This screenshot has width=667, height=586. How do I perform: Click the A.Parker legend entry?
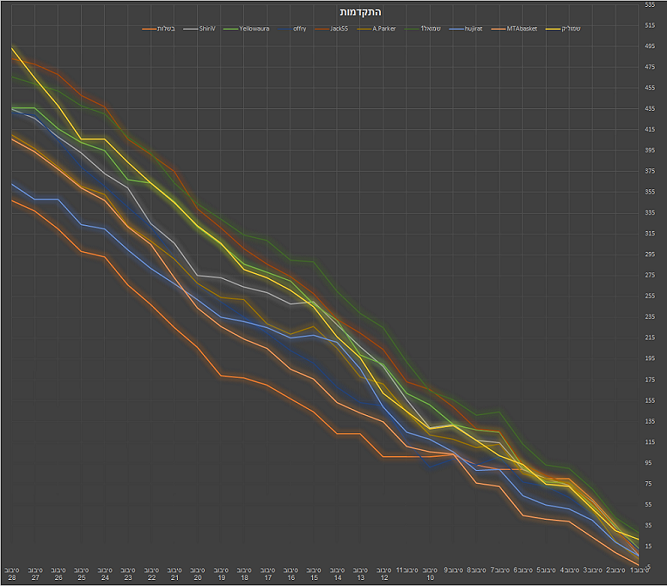pos(376,29)
